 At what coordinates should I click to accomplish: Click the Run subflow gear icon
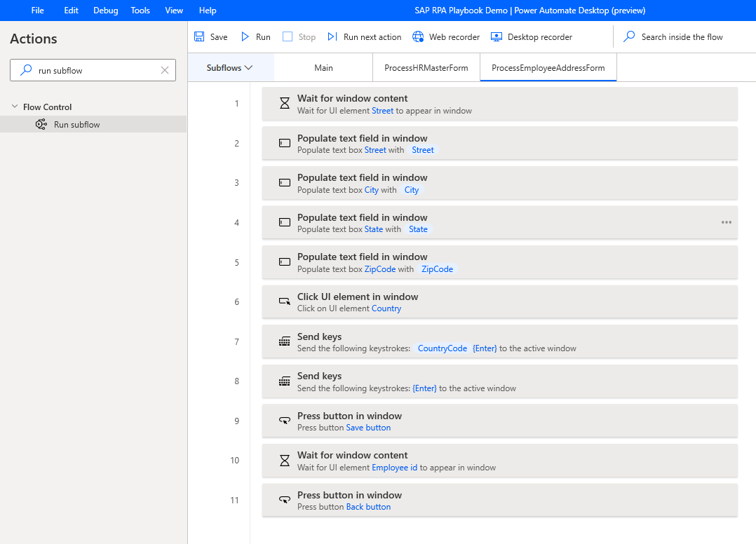[x=41, y=124]
